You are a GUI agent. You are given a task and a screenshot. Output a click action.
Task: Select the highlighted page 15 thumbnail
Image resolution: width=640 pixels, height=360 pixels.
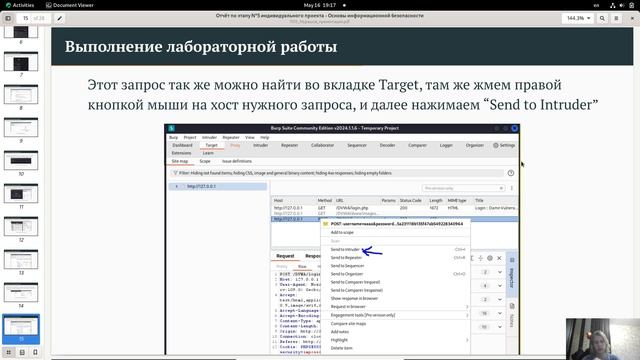point(21,326)
